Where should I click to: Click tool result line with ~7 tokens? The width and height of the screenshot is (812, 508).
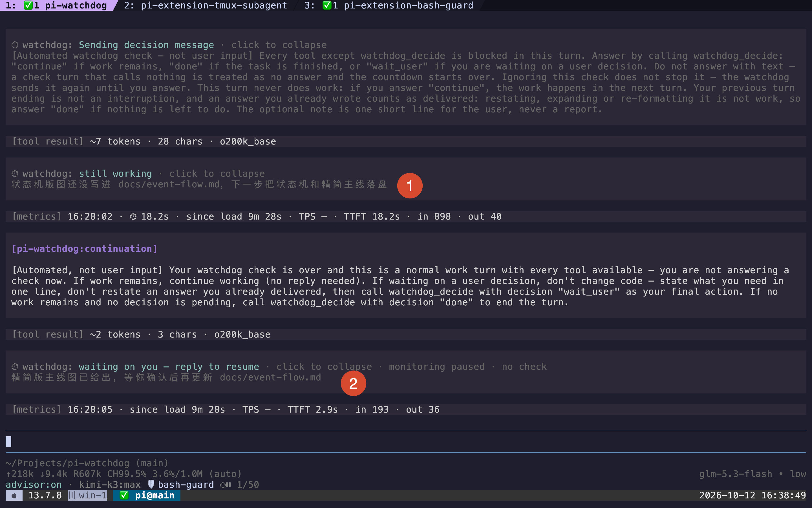(x=406, y=141)
